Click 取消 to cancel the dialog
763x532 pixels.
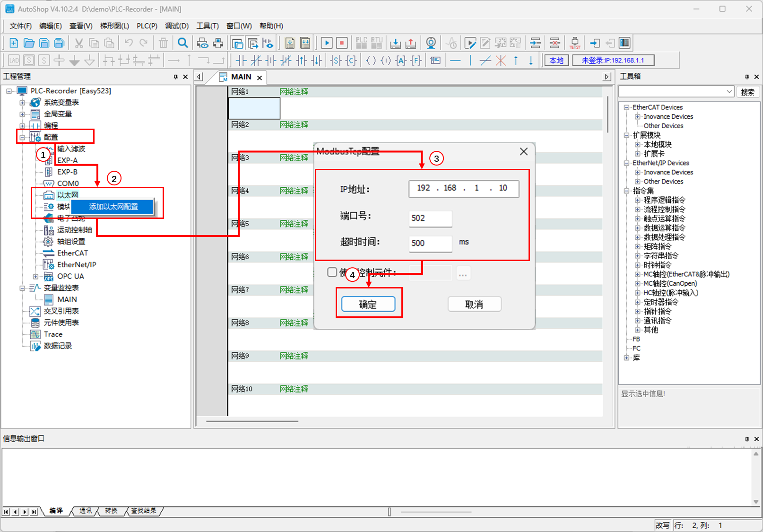click(474, 304)
